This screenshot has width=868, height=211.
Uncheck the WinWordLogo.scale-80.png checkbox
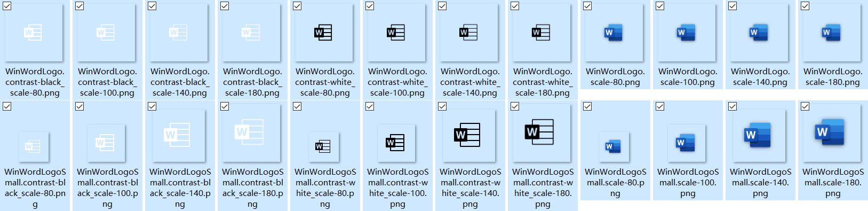(587, 6)
